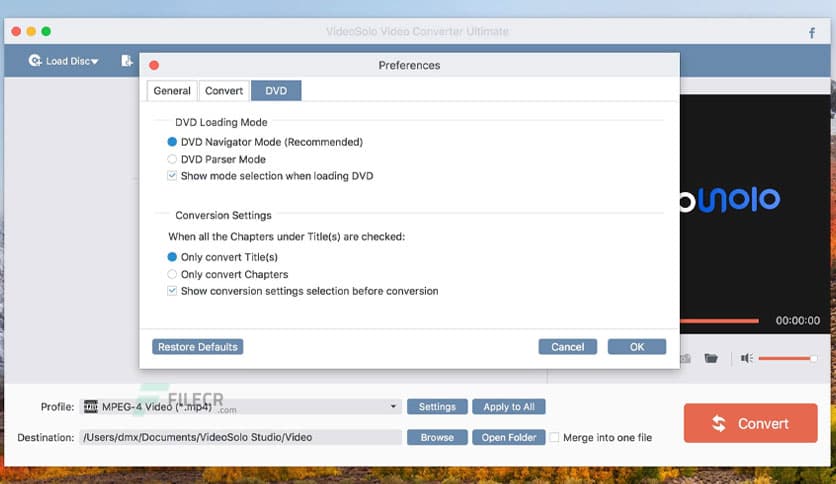Browse for destination folder
Image resolution: width=836 pixels, height=484 pixels.
tap(437, 437)
